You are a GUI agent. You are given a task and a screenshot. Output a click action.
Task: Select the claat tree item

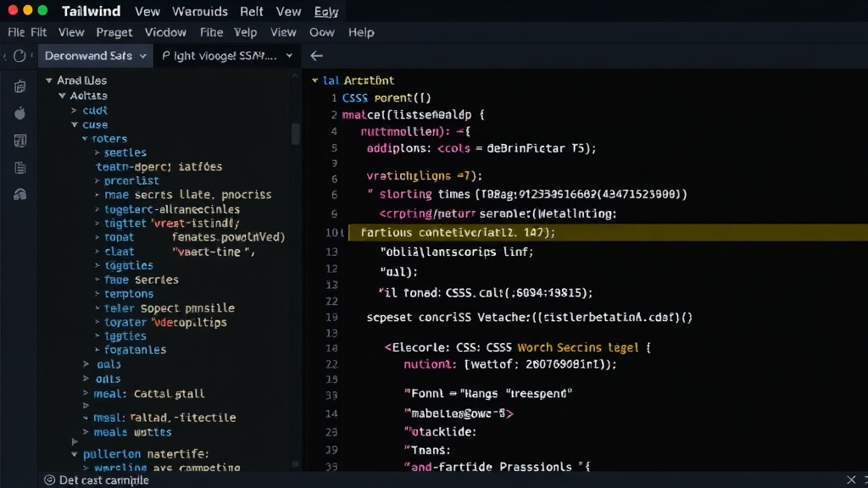(x=119, y=252)
